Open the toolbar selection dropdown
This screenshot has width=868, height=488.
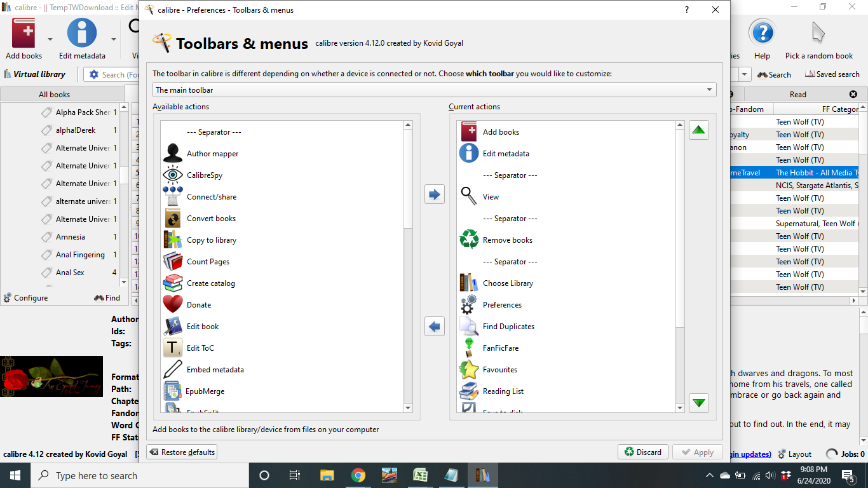point(435,90)
